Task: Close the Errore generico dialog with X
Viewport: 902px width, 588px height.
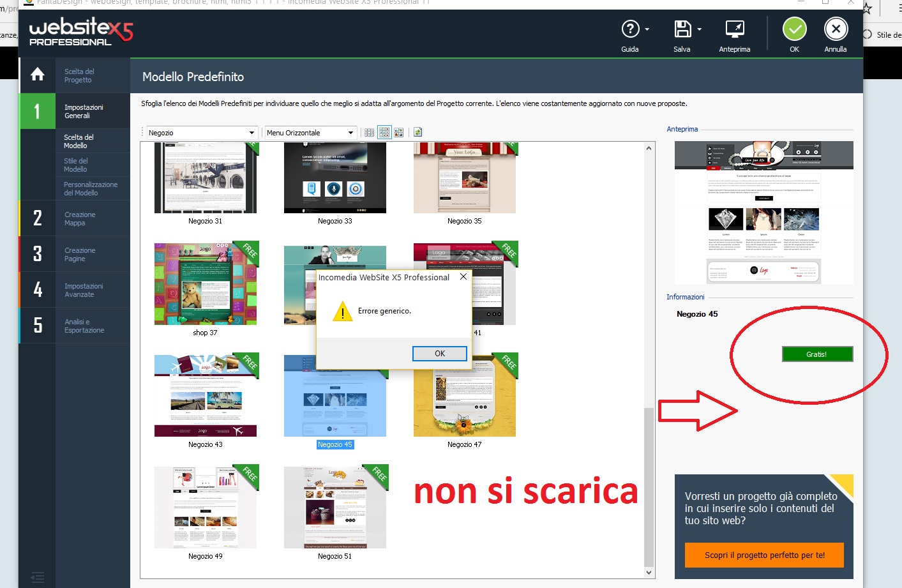Action: click(x=463, y=277)
